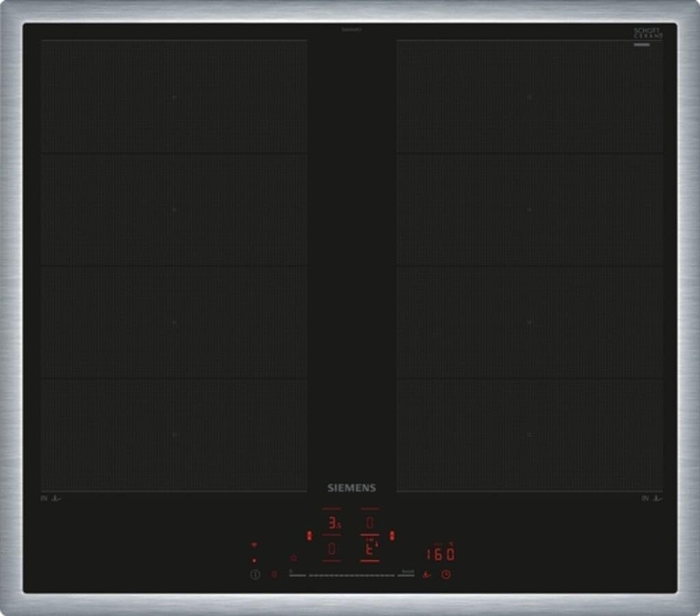
Task: Tap the red dot under Wi-Fi symbol
Action: click(x=254, y=560)
